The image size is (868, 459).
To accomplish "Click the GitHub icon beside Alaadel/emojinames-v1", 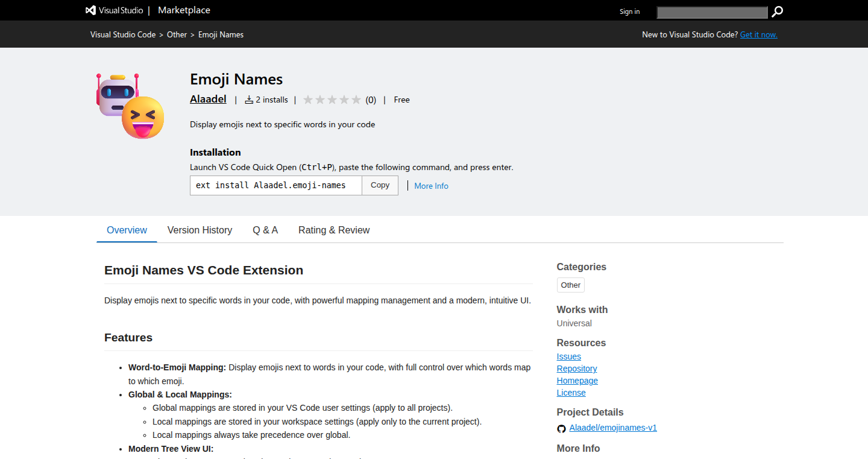I will [x=561, y=428].
